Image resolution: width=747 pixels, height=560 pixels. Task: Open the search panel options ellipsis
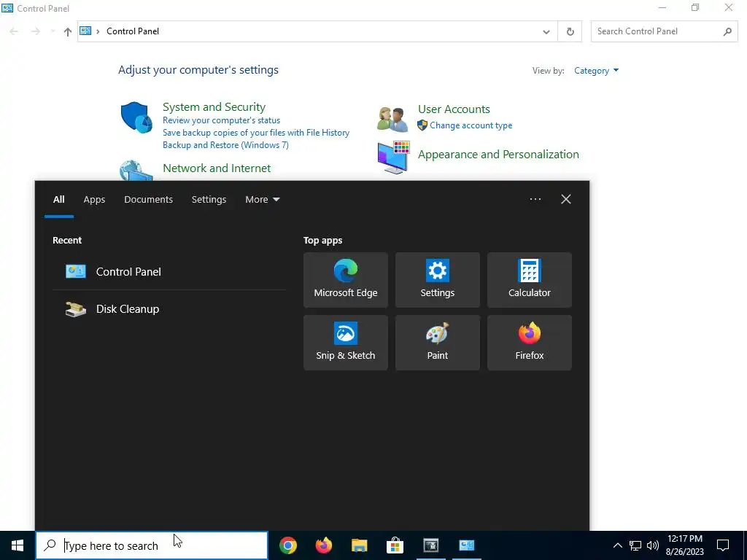coord(535,199)
